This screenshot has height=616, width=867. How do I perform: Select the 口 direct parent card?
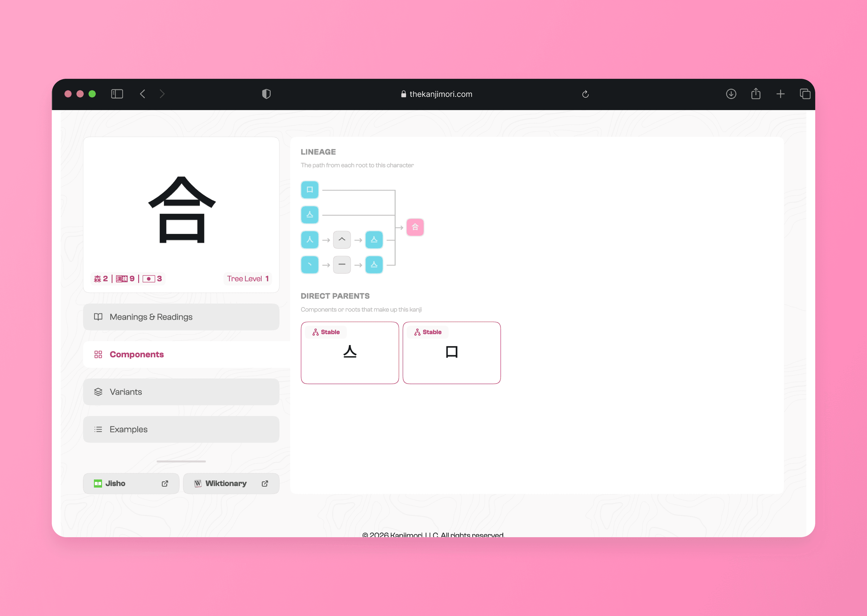click(x=451, y=353)
